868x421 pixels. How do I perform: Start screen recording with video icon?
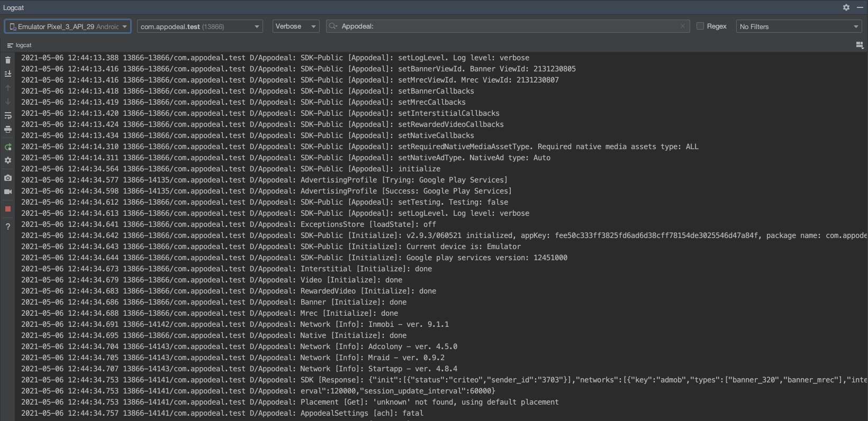(8, 191)
